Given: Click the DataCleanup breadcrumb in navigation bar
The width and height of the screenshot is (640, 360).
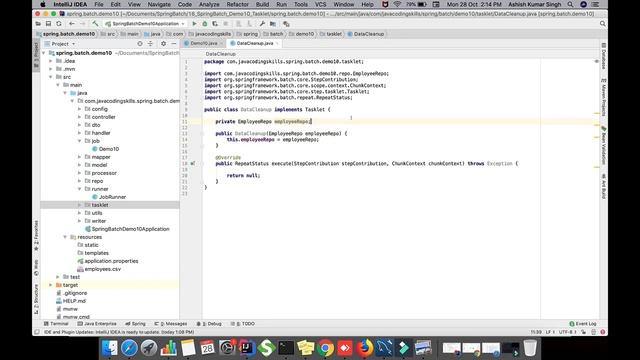Looking at the screenshot, I should [366, 34].
